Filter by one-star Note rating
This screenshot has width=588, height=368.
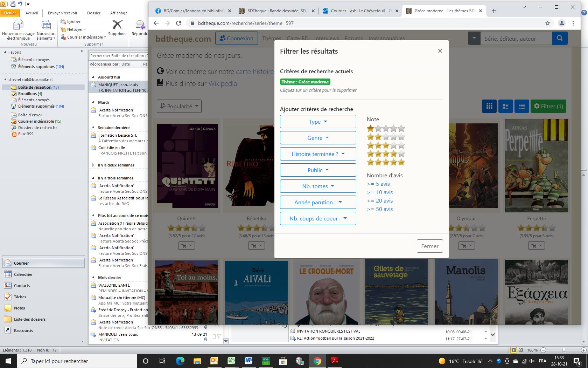[386, 129]
